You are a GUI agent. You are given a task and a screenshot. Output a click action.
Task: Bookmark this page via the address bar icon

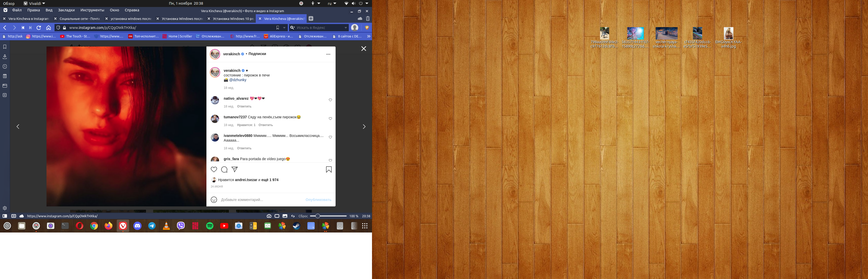278,28
